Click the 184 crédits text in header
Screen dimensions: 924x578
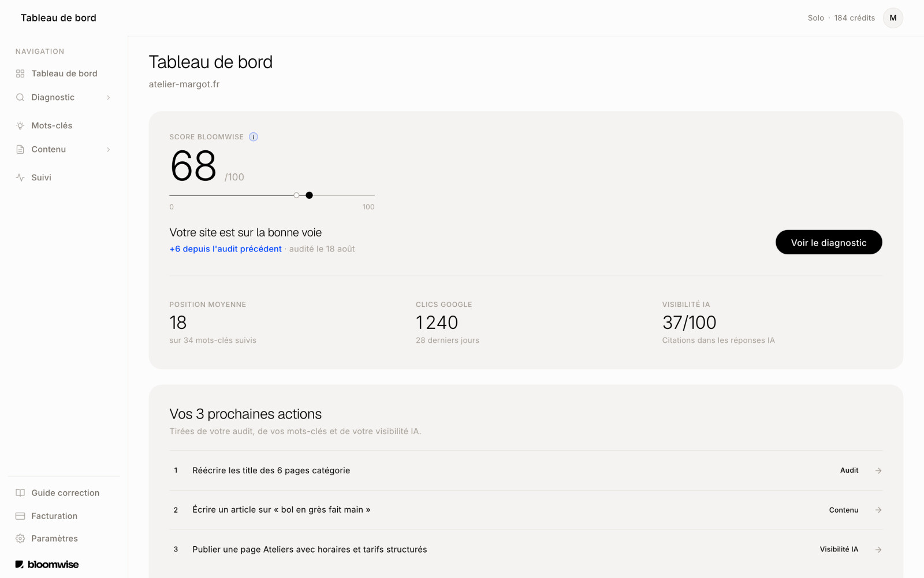point(854,18)
